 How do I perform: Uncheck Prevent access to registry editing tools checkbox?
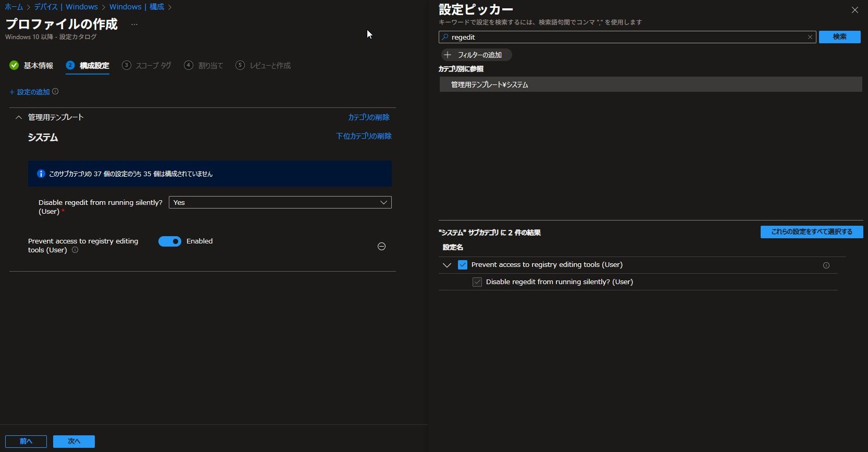[x=463, y=265]
